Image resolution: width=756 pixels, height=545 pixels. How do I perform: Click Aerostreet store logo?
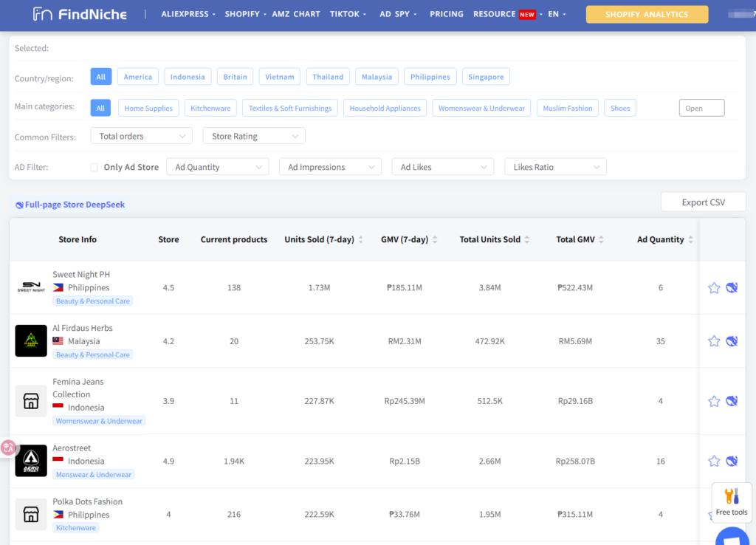[31, 461]
